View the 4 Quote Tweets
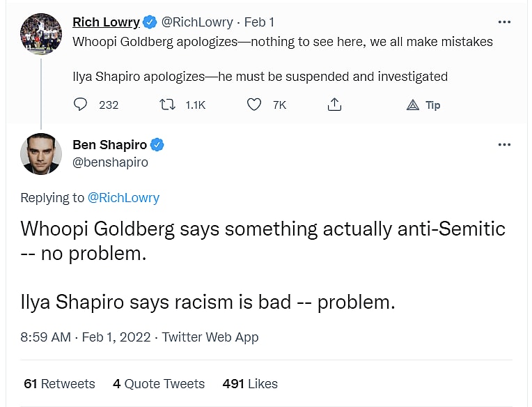This screenshot has width=532, height=407. click(x=159, y=384)
